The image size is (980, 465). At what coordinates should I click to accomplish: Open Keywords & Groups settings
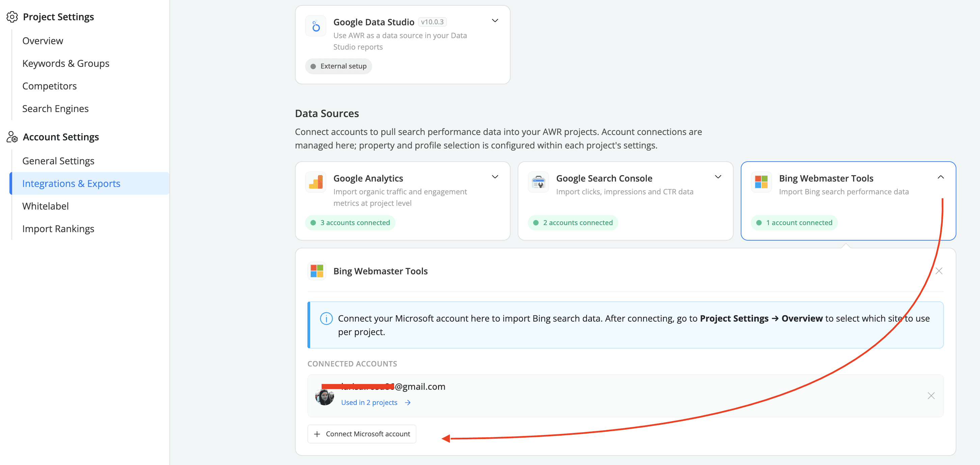point(66,63)
